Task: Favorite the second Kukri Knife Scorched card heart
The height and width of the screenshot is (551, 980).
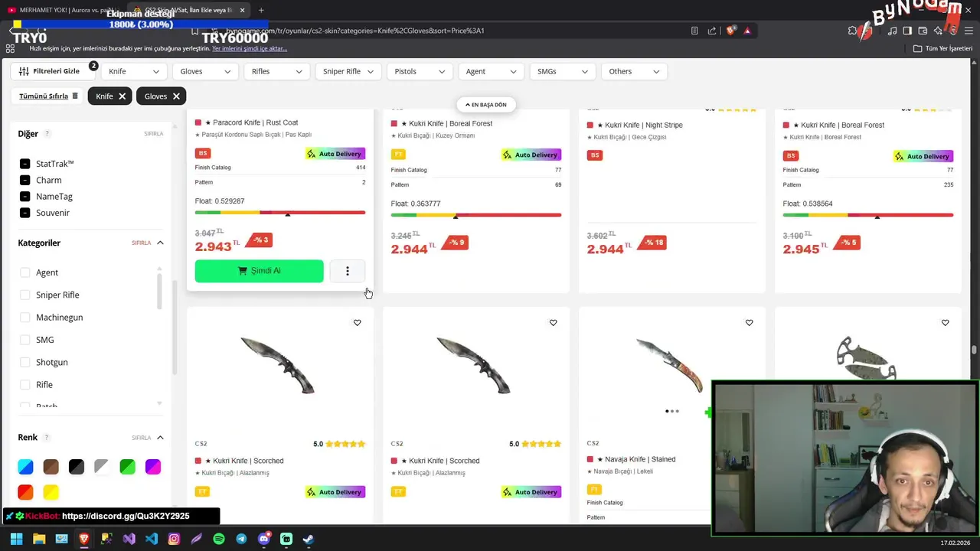Action: pos(553,323)
